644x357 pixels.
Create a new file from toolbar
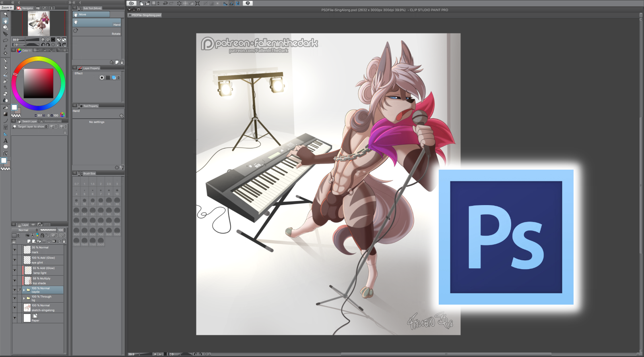(142, 3)
